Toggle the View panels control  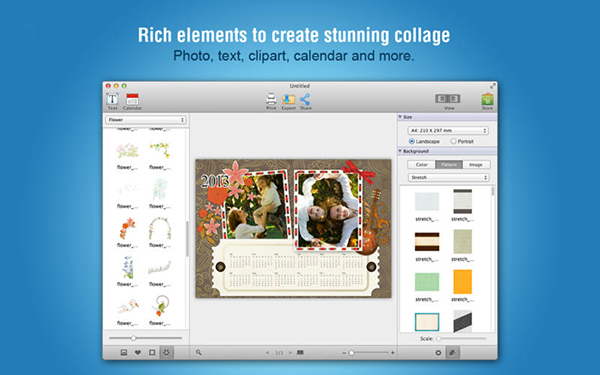click(448, 99)
